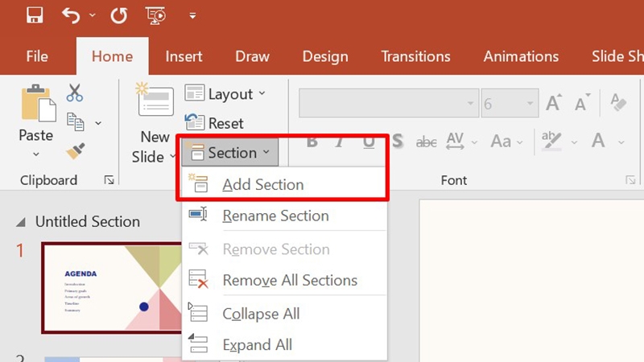644x362 pixels.
Task: Click the Save icon in quick access toolbar
Action: tap(35, 15)
